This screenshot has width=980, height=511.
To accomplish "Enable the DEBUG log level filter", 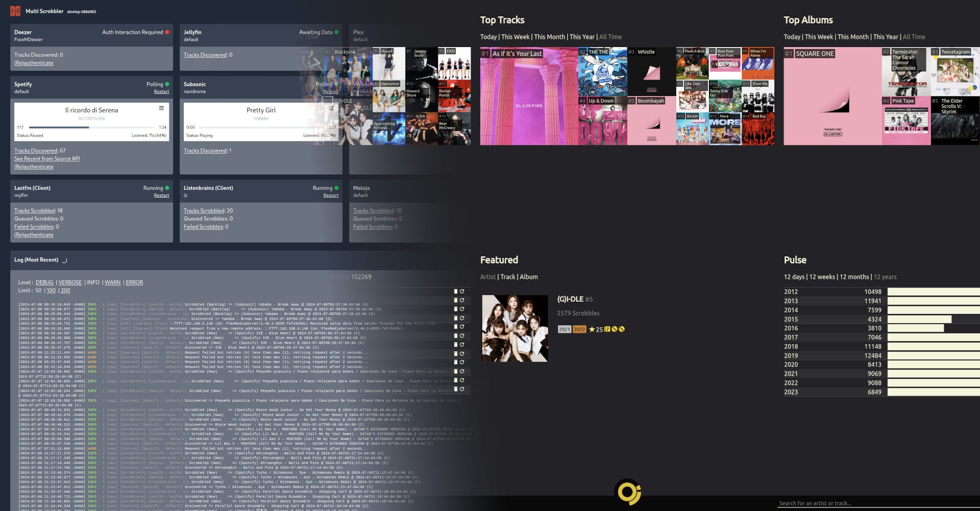I will (x=44, y=282).
